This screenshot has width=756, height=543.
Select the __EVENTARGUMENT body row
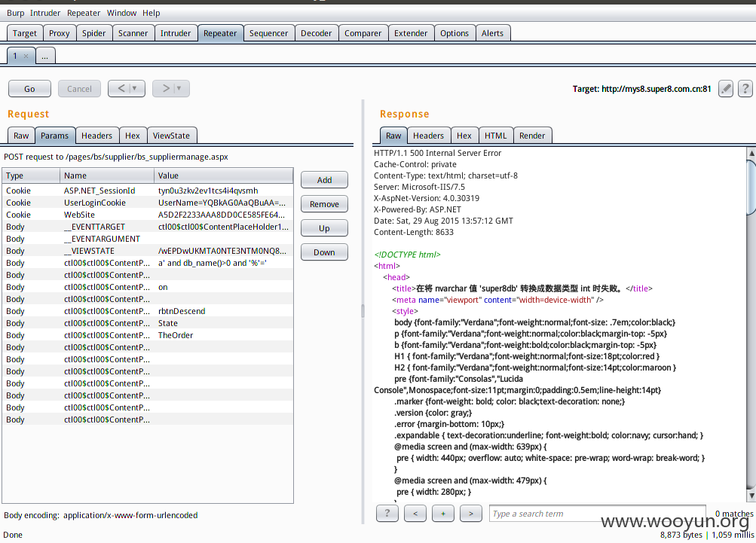(x=148, y=239)
